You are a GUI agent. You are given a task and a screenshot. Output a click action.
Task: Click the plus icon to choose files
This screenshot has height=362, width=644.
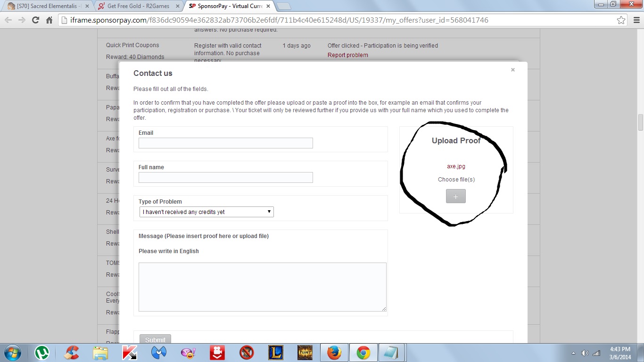point(455,197)
